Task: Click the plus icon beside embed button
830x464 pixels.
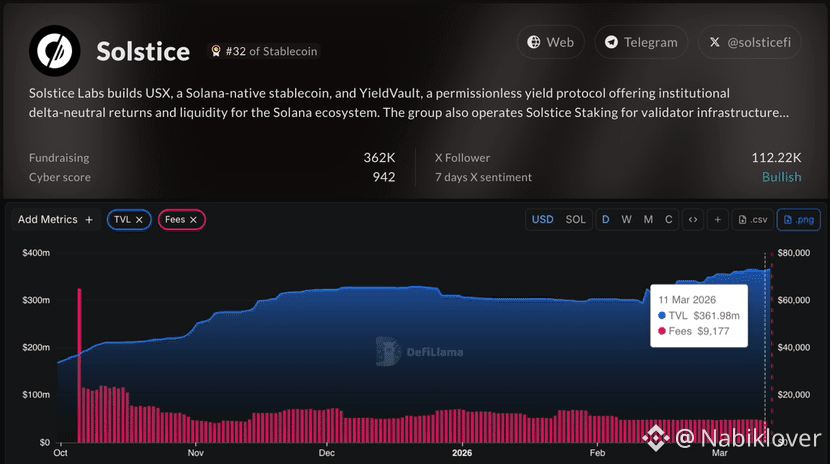Action: click(x=717, y=220)
